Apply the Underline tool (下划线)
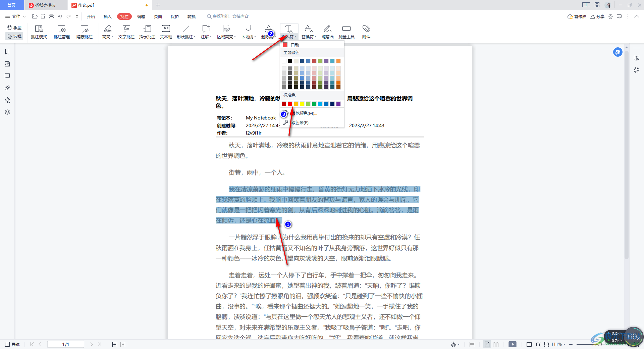Image resolution: width=644 pixels, height=349 pixels. point(248,29)
